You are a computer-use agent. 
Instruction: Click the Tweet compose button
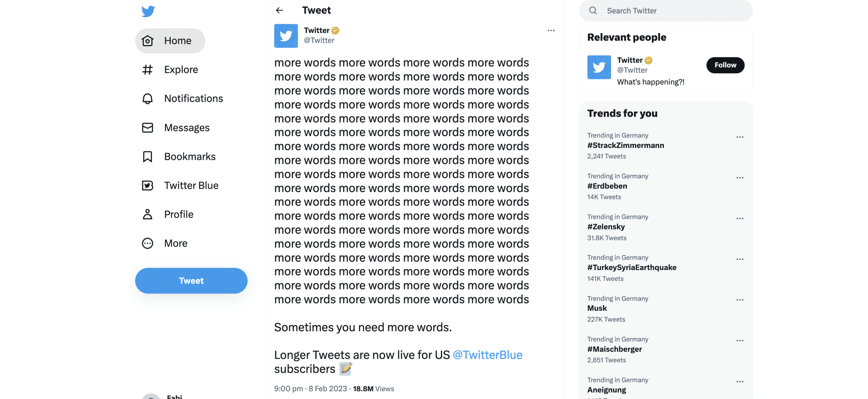191,280
